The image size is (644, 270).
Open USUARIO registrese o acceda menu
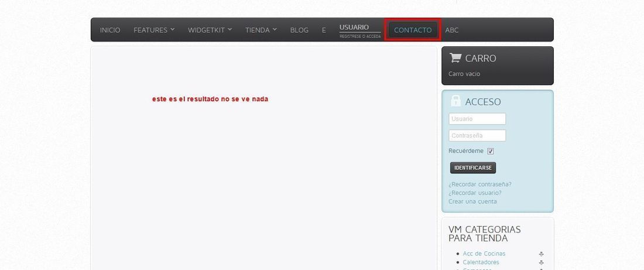coord(360,31)
